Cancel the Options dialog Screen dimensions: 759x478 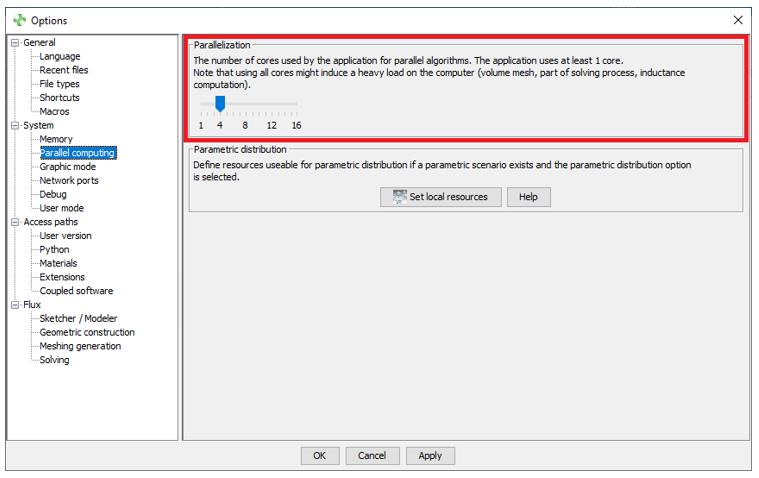pos(372,456)
